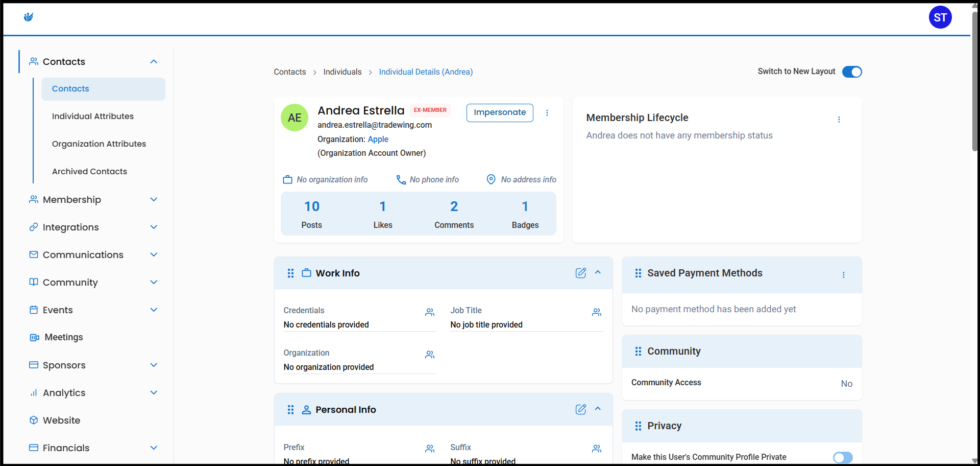This screenshot has height=466, width=980.
Task: Expand the Communications sidebar section
Action: (154, 255)
